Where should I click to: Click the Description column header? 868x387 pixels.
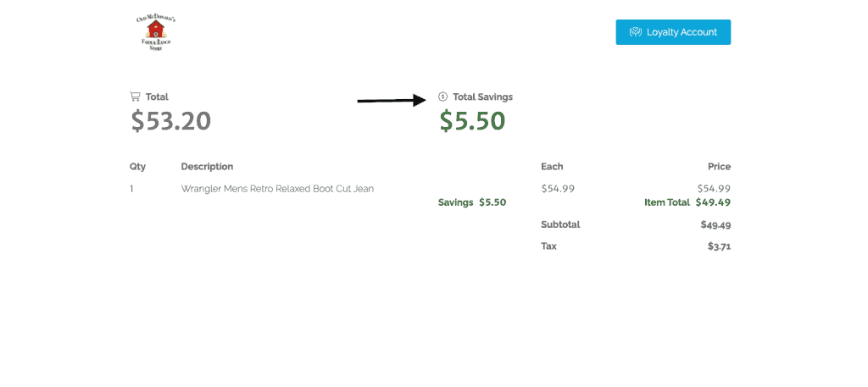coord(207,167)
